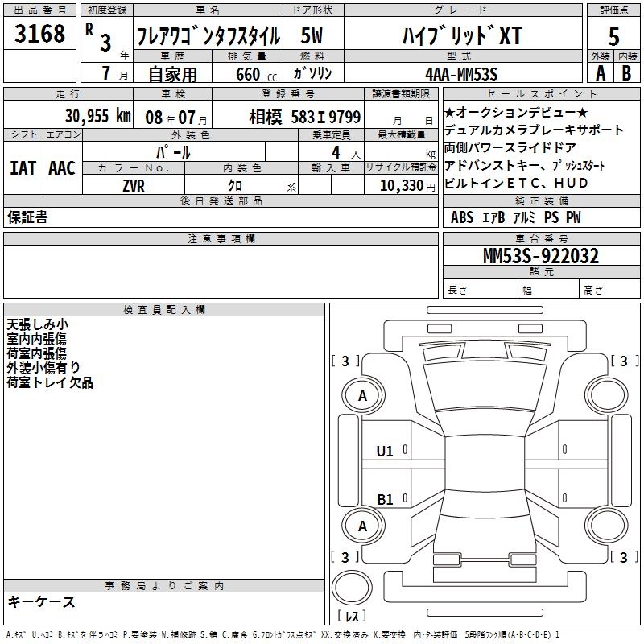The width and height of the screenshot is (644, 644).
Task: Click キーケース in office notice
Action: 42,601
